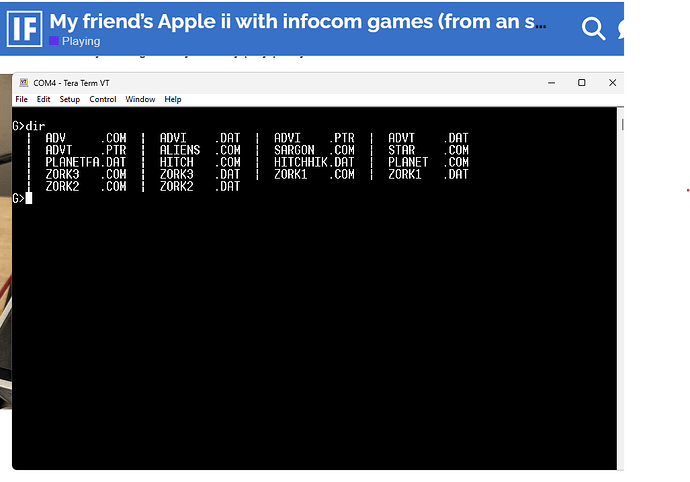Image resolution: width=690 pixels, height=482 pixels.
Task: Click the ZORK2 .COM file entry
Action: [86, 187]
